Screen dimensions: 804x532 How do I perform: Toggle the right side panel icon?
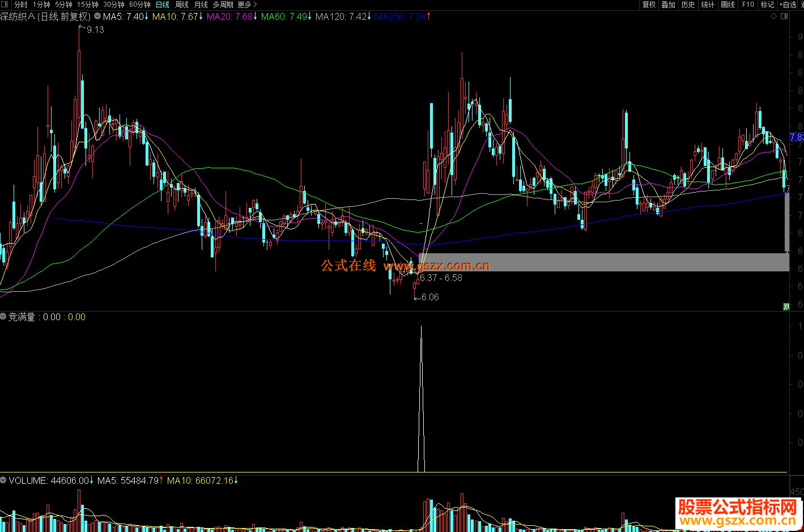click(784, 16)
